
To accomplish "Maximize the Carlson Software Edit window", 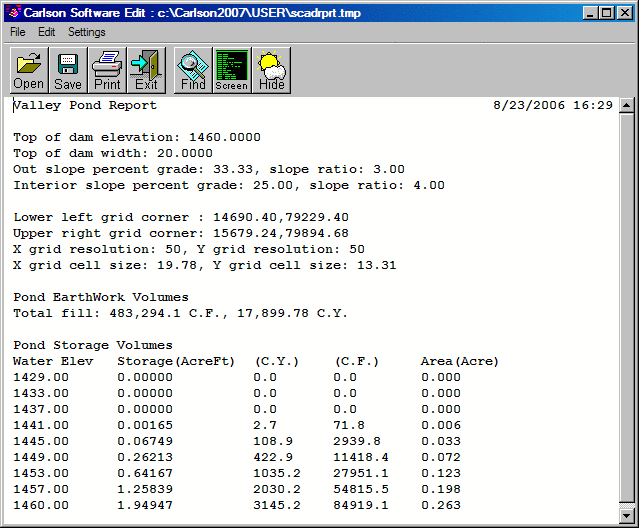I will click(x=605, y=13).
